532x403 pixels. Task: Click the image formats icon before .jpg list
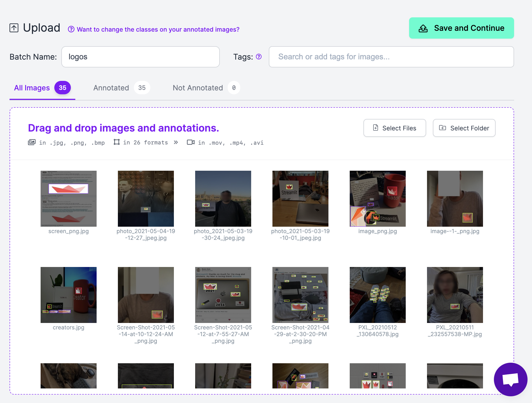point(32,142)
